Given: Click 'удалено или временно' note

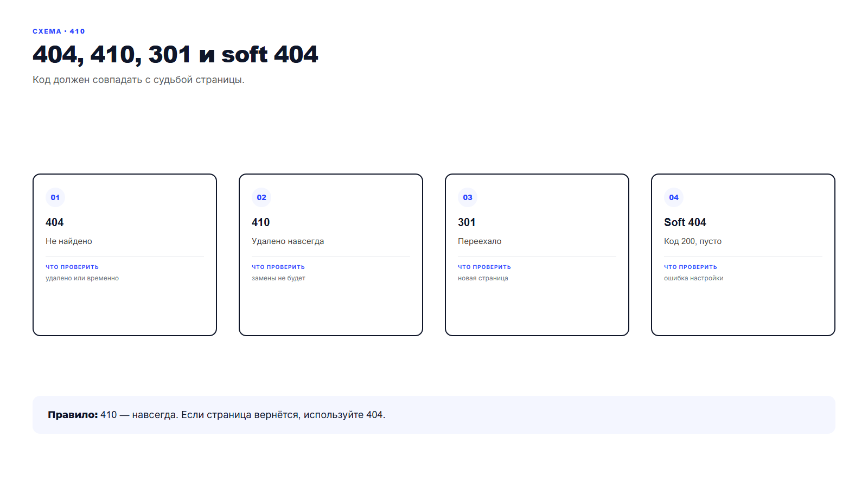Looking at the screenshot, I should coord(82,278).
